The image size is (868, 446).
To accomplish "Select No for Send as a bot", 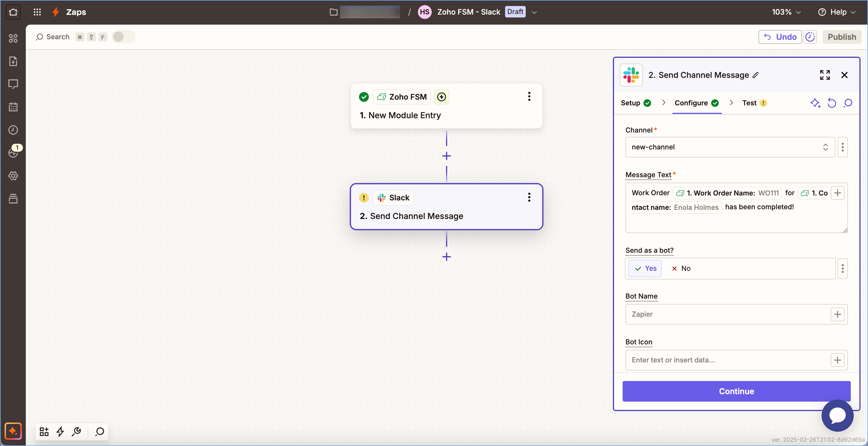I will pos(681,268).
